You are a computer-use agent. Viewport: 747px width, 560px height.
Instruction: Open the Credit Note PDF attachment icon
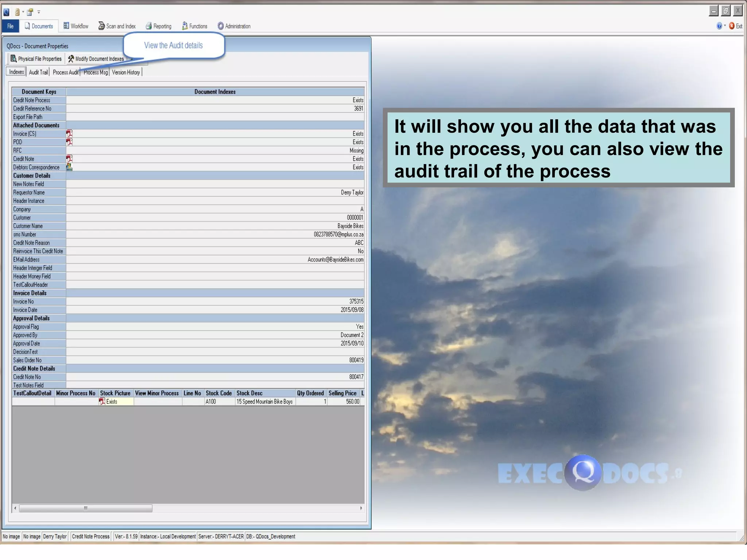point(69,159)
